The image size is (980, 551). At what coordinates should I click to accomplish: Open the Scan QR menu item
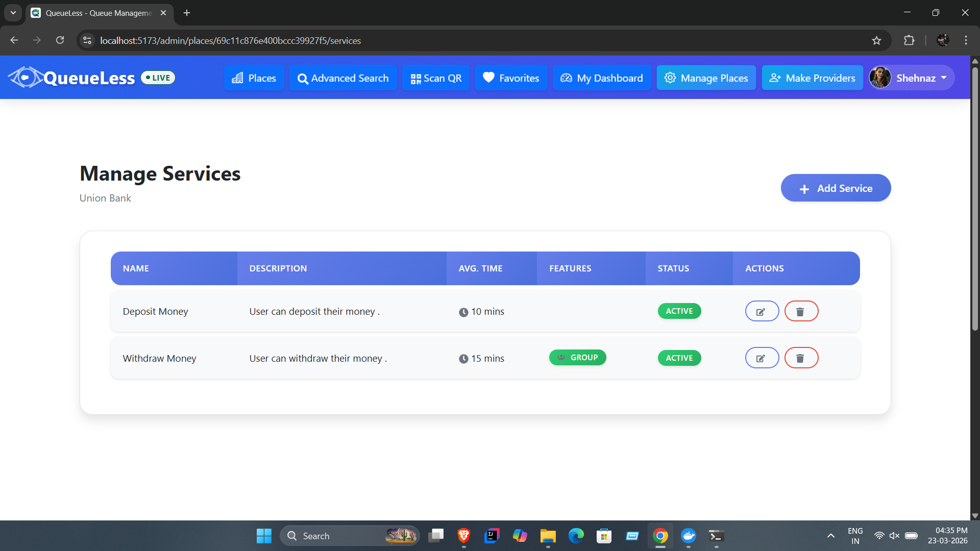coord(436,78)
